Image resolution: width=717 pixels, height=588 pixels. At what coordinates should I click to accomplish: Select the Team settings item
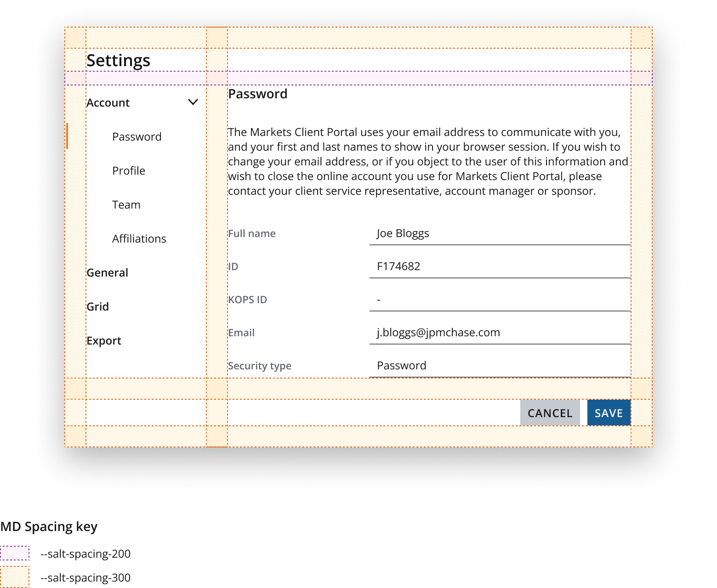[126, 204]
